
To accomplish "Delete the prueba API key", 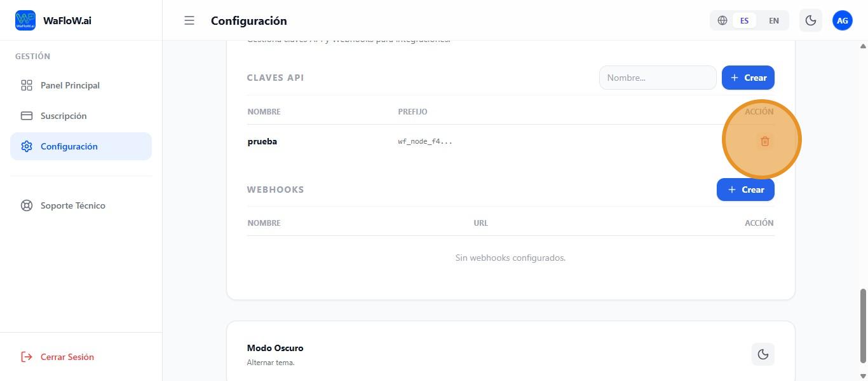I will click(x=764, y=141).
